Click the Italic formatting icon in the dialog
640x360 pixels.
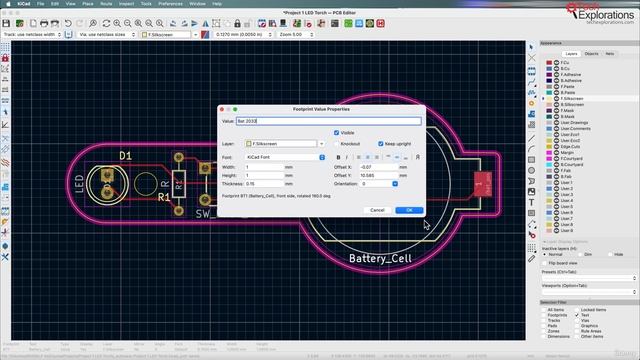(347, 157)
